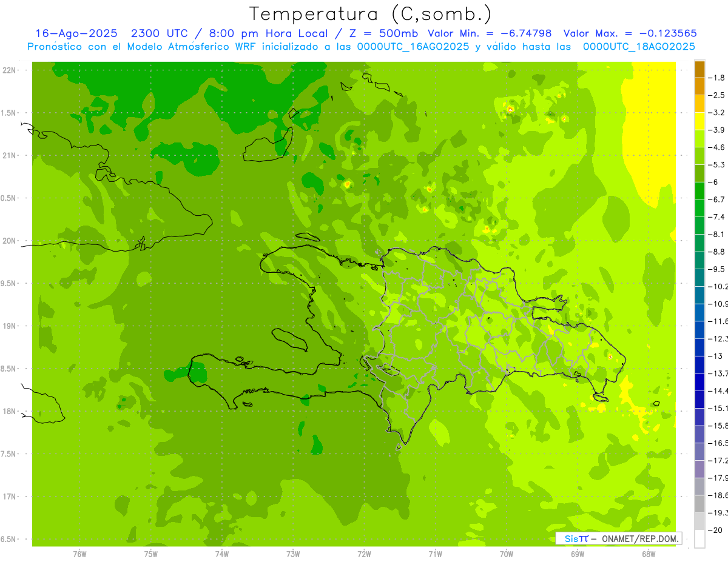This screenshot has height=562, width=728.
Task: Click the "-20" colorbar label
Action: [x=715, y=530]
